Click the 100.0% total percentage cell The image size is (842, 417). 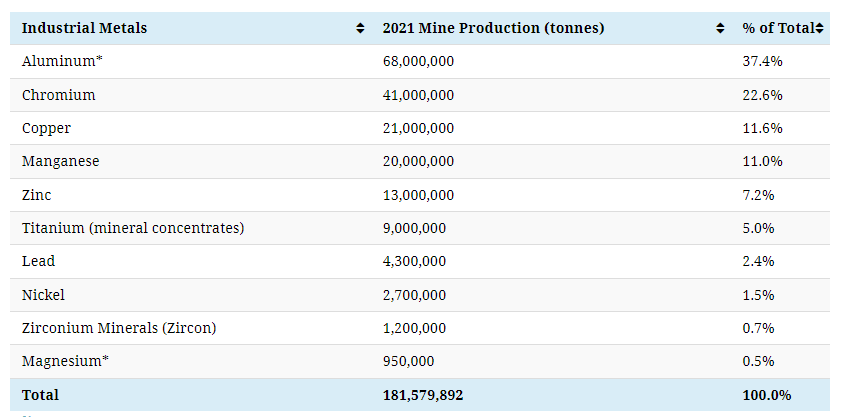click(766, 395)
